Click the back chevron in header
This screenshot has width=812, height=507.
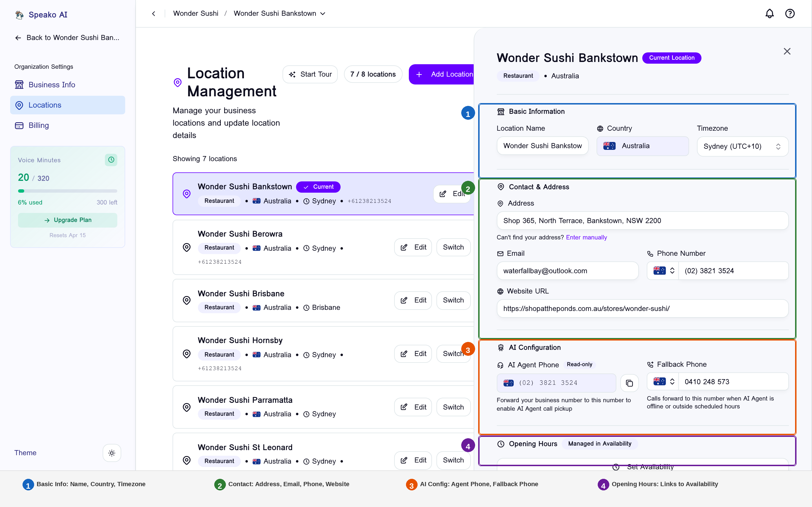154,14
